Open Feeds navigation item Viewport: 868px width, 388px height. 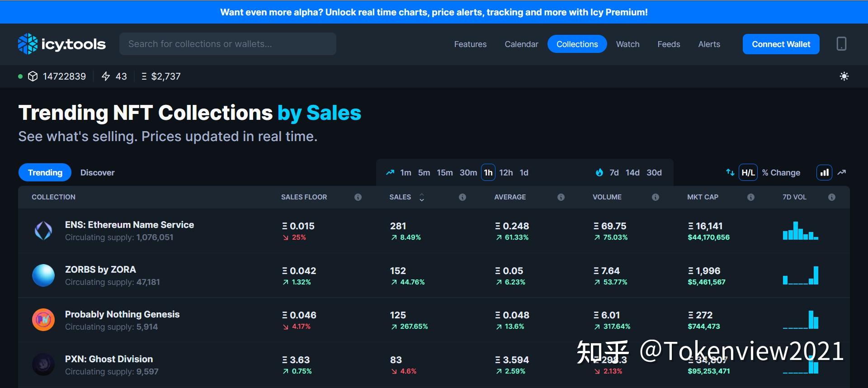tap(669, 44)
